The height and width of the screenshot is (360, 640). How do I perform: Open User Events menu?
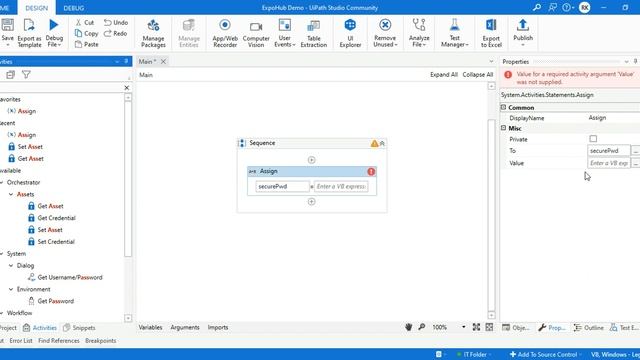284,33
